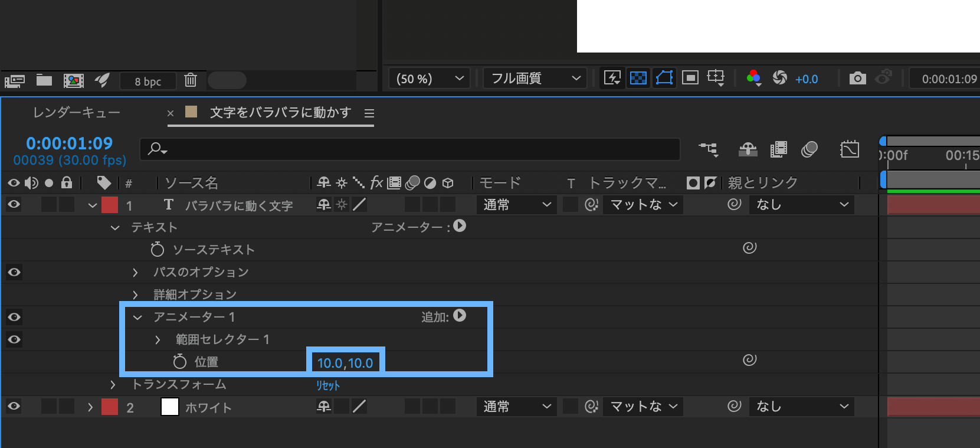Click the timeline layer search field
Viewport: 980px width, 448px height.
pyautogui.click(x=410, y=149)
